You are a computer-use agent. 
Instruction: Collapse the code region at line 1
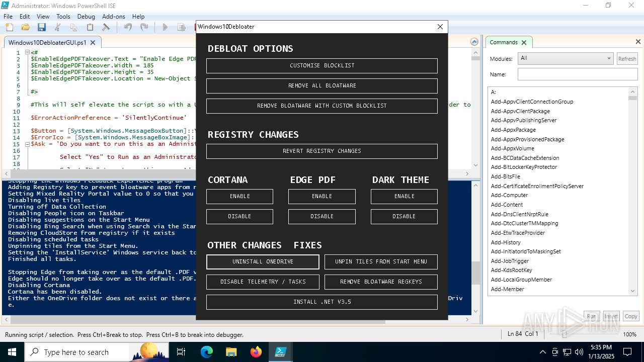tap(27, 52)
